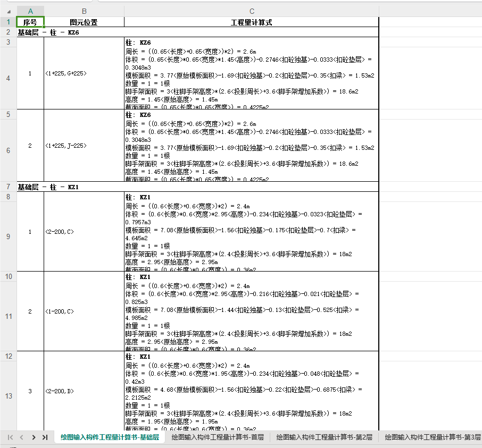Jump to the last sheet tab
Viewport: 482px width, 448px height.
click(45, 437)
